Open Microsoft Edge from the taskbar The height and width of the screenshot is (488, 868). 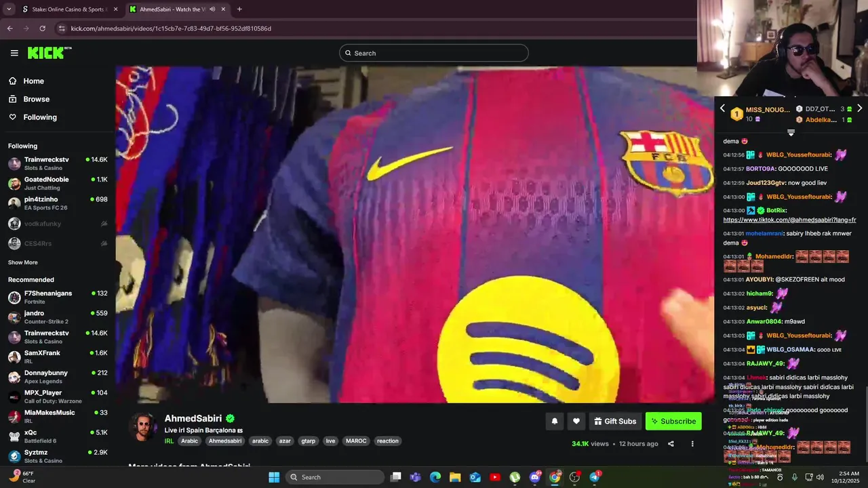click(435, 477)
